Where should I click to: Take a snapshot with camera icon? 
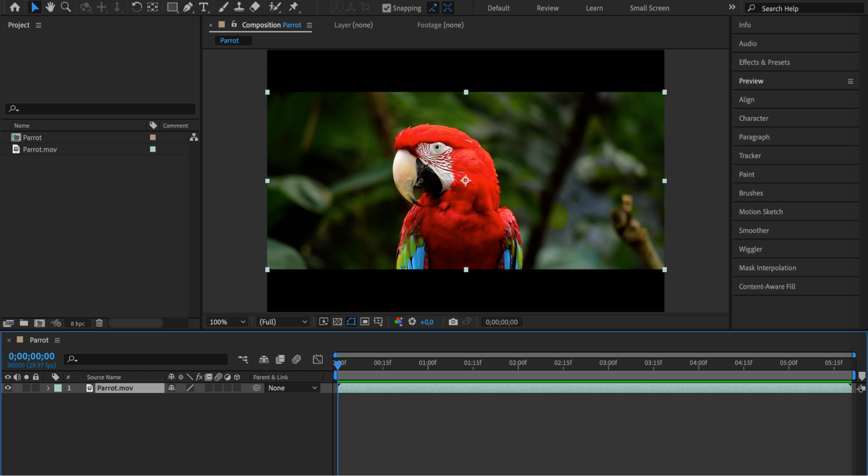coord(453,322)
